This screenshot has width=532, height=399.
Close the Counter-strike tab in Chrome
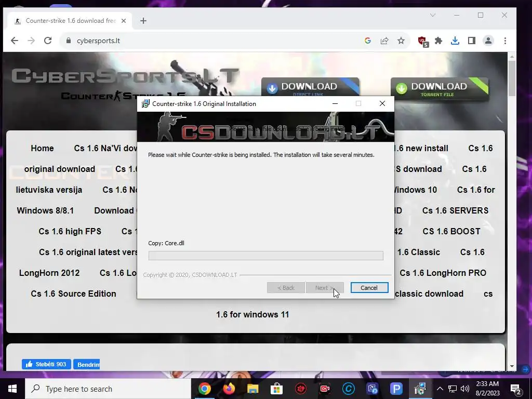click(x=124, y=21)
